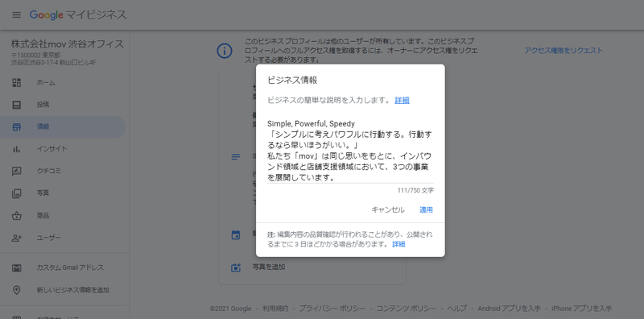This screenshot has width=644, height=319.
Task: Click the address 渋谷区渋谷3-17-4 text
Action: click(54, 63)
